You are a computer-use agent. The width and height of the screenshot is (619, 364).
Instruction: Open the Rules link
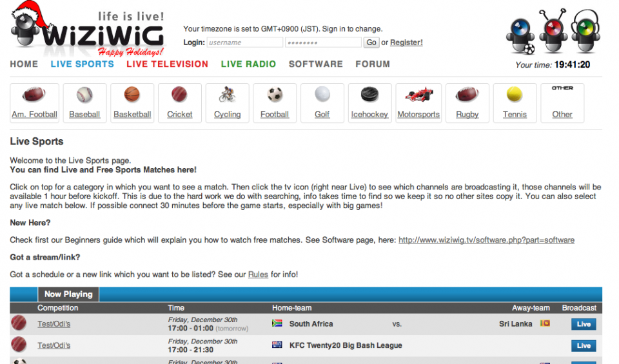[258, 274]
